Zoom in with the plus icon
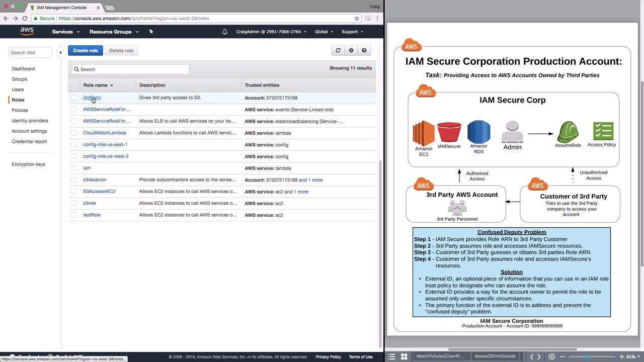The image size is (644, 362). pos(621,356)
